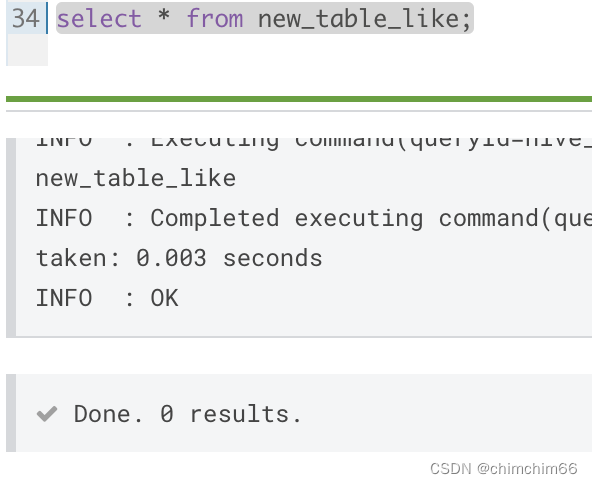This screenshot has height=484, width=592.
Task: Click the gray checkmark icon beside Done
Action: coord(47,414)
